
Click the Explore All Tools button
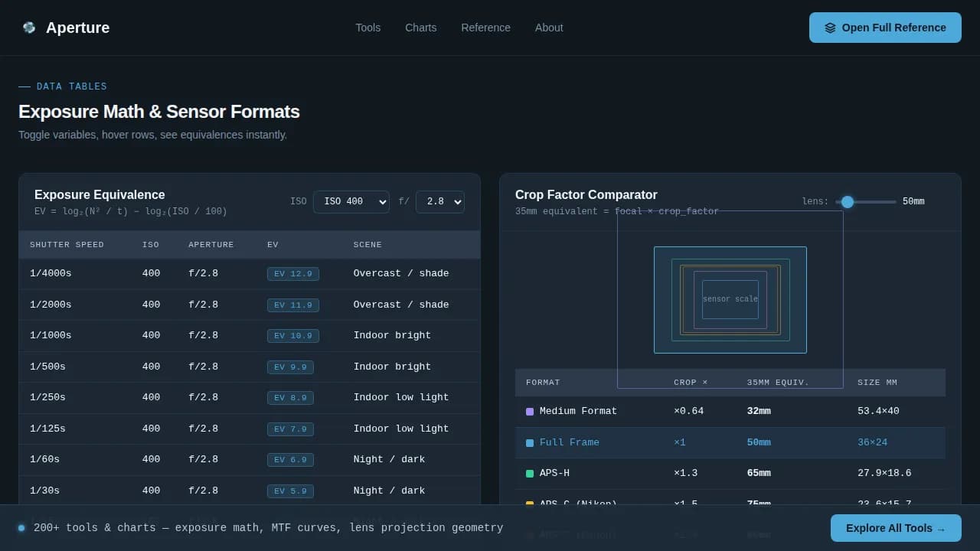coord(896,528)
